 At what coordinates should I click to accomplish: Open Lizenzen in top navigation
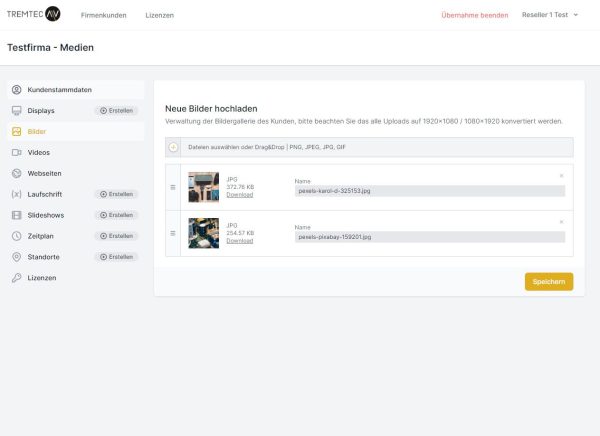(x=159, y=15)
